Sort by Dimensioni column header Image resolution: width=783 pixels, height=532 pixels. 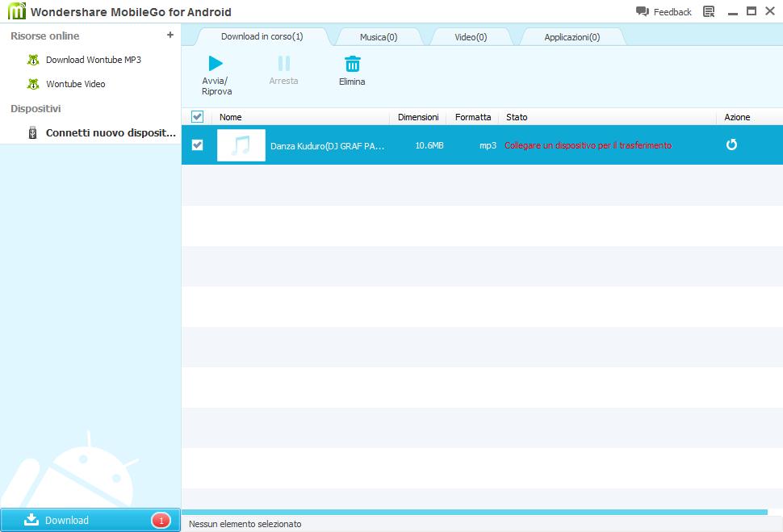pyautogui.click(x=418, y=117)
